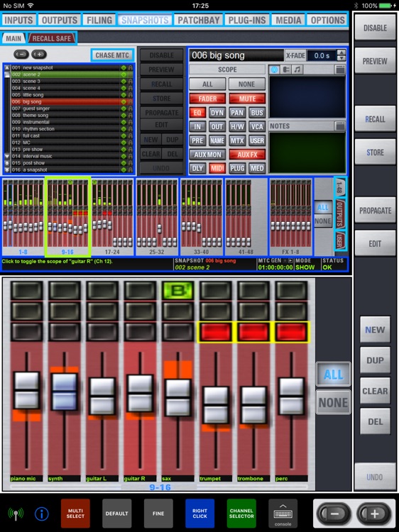Adjust the synth channel fader
The width and height of the screenshot is (399, 532).
click(x=64, y=391)
